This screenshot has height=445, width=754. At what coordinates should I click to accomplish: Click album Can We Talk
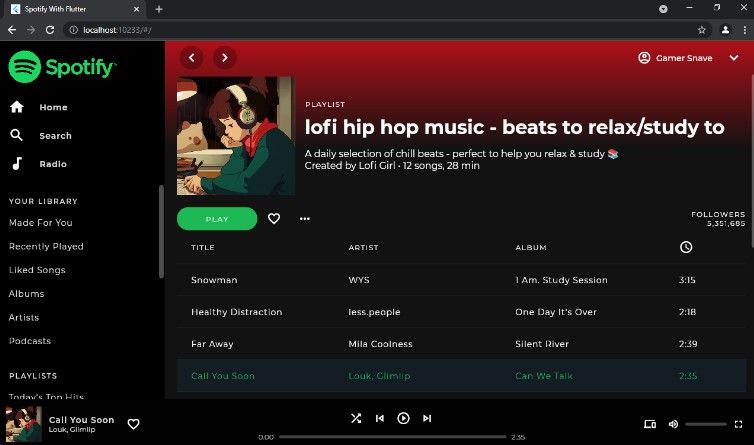click(x=544, y=376)
